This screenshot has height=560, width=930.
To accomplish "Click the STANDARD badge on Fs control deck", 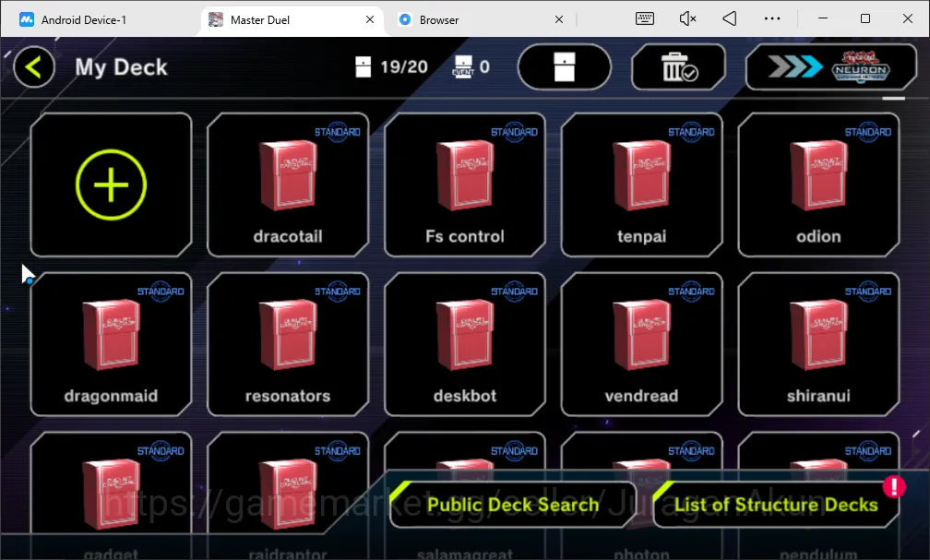I will 514,132.
